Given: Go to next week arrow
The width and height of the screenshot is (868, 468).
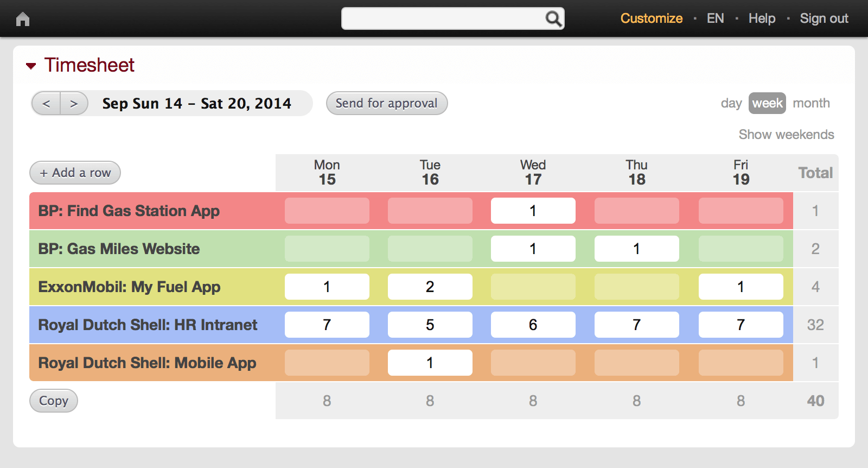Looking at the screenshot, I should 74,103.
